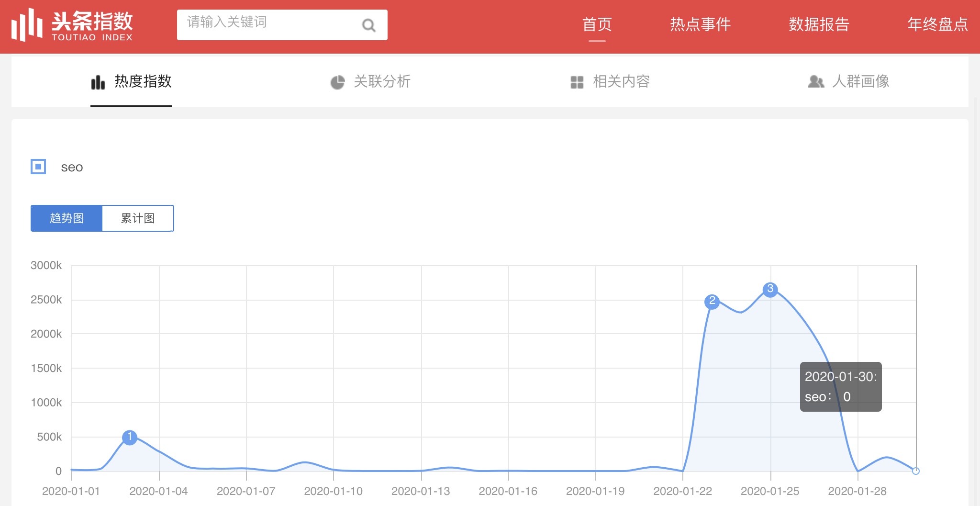Toggle the seo series legend checkbox
This screenshot has width=980, height=506.
coord(38,167)
